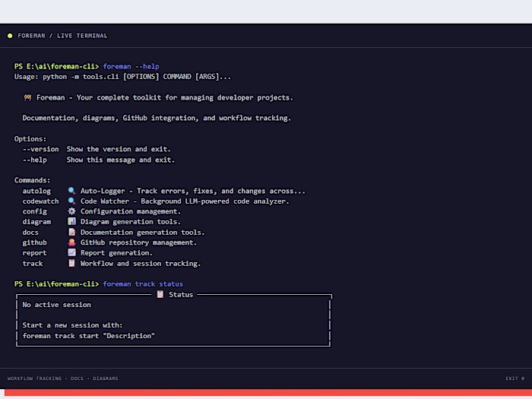Image resolution: width=532 pixels, height=399 pixels.
Task: Click the construction emoji beside Foreman
Action: click(28, 98)
